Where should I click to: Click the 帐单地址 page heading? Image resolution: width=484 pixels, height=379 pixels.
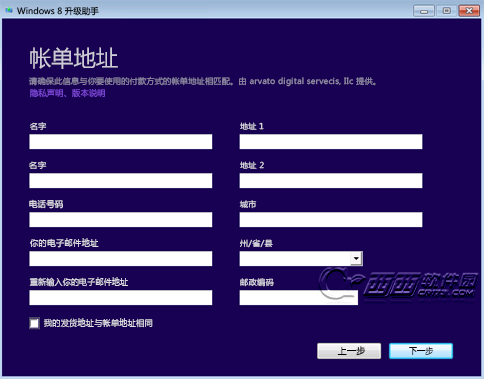point(74,58)
